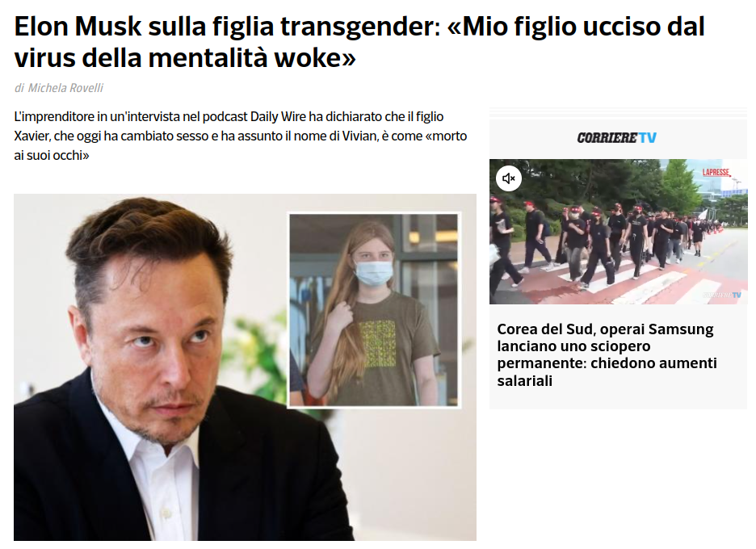Open the inset photo of the person in a face mask
756x549 pixels.
tap(374, 310)
